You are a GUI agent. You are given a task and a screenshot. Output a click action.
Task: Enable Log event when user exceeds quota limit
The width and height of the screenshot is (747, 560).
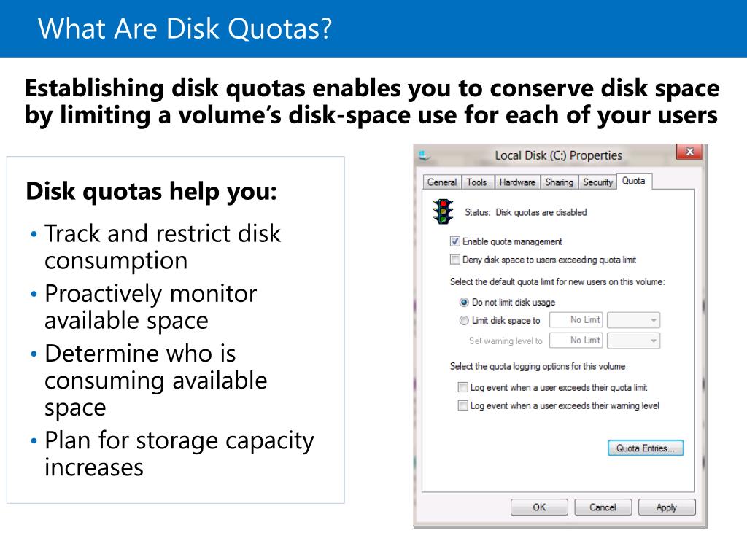point(462,387)
